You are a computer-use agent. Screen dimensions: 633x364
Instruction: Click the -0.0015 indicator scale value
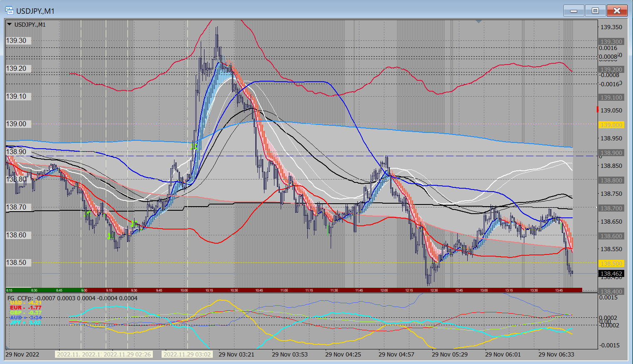(608, 345)
